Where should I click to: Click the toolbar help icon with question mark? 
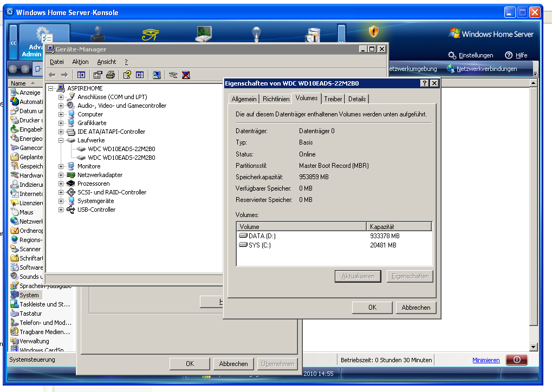[127, 75]
